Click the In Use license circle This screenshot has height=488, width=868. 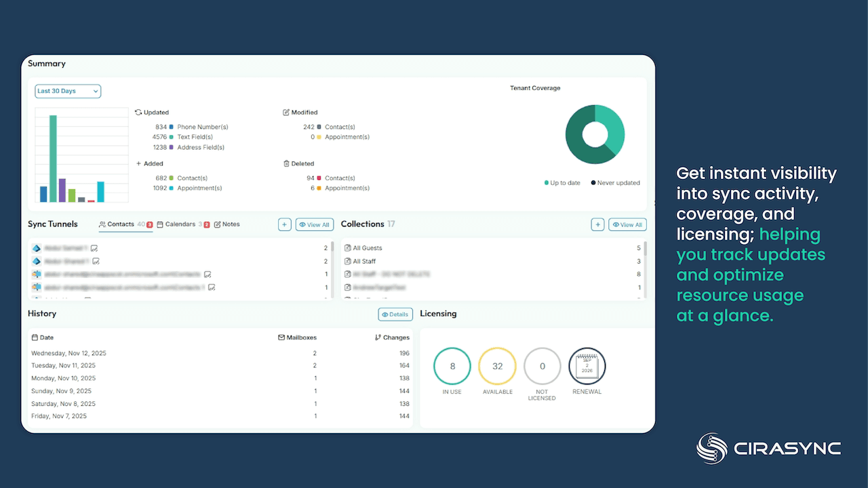(452, 366)
